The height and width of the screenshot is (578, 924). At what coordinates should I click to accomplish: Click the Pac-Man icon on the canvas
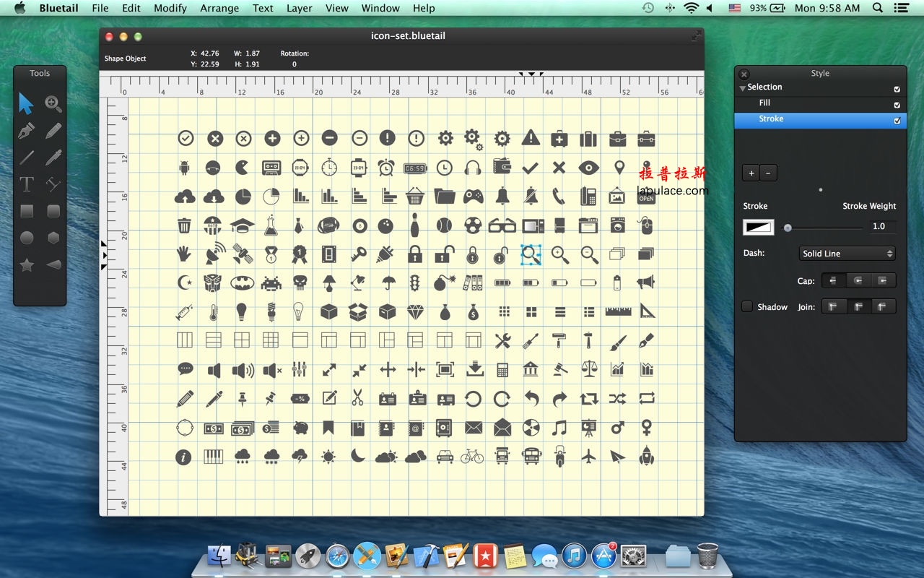pyautogui.click(x=243, y=168)
